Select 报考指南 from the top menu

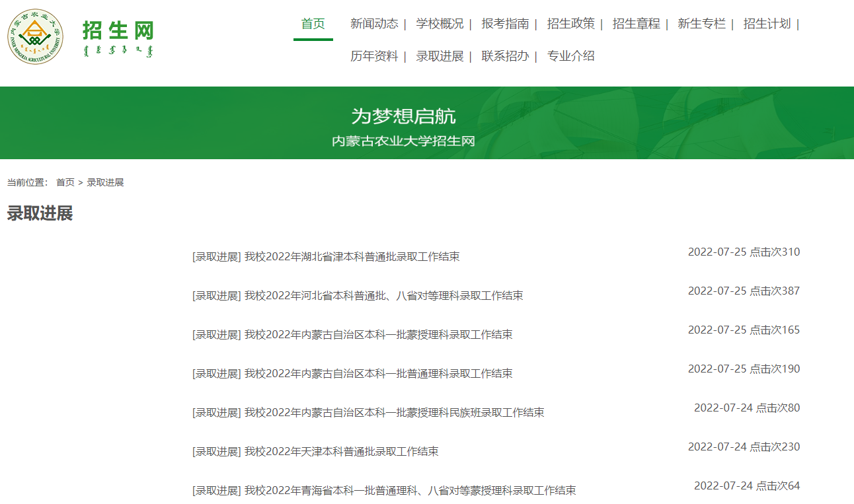click(x=505, y=24)
